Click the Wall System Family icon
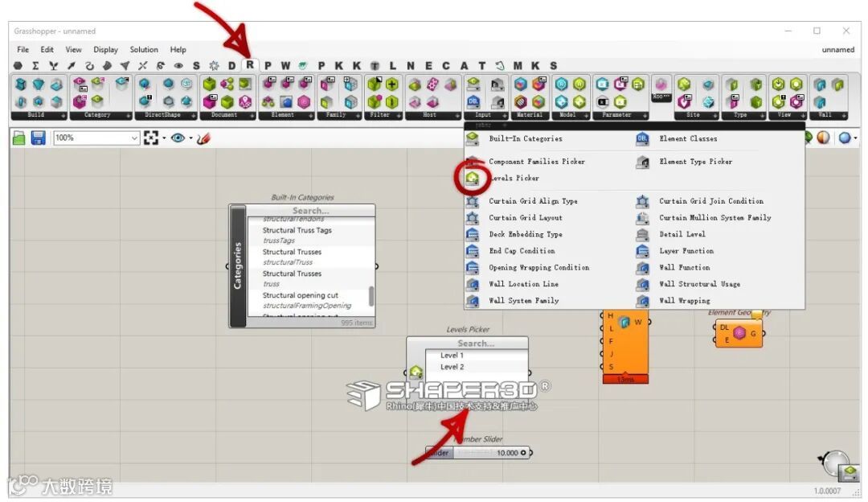Screen dimensions: 868x502 tap(473, 301)
